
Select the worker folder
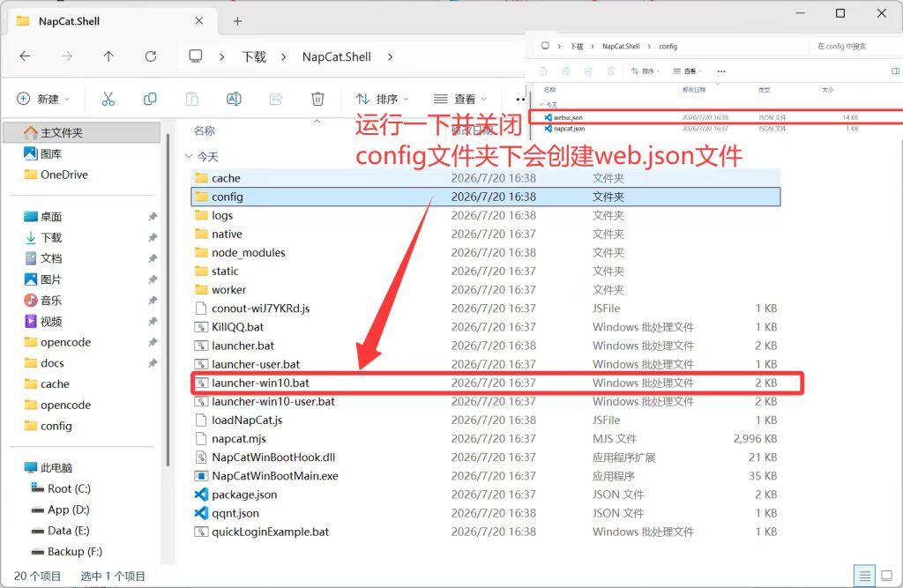pos(486,290)
